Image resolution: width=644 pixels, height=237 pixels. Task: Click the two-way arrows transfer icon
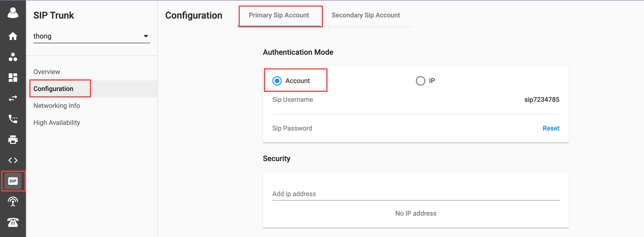click(13, 98)
